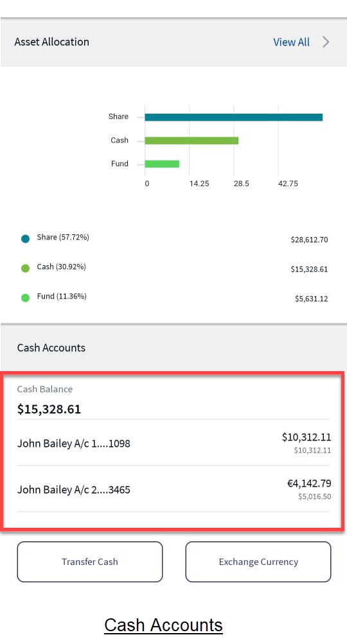Click the $5,016.50 converted amount

click(x=314, y=496)
